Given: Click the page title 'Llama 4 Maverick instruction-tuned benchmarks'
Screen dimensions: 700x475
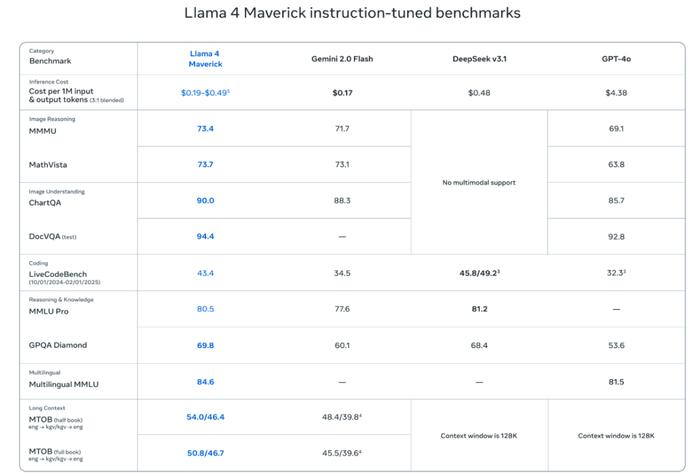Looking at the screenshot, I should (x=352, y=13).
